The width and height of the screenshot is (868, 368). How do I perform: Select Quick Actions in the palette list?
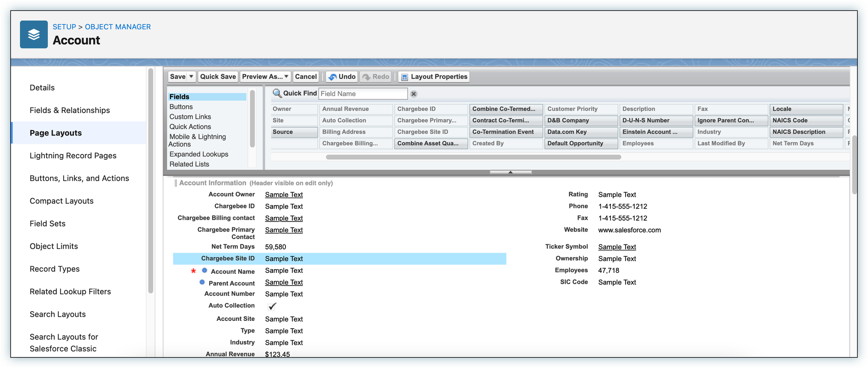click(x=190, y=127)
